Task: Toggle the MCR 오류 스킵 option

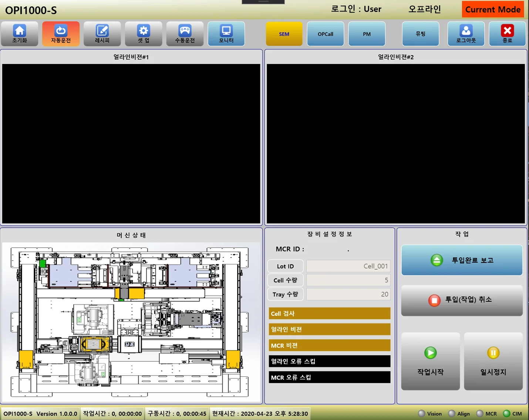Action: click(x=330, y=377)
